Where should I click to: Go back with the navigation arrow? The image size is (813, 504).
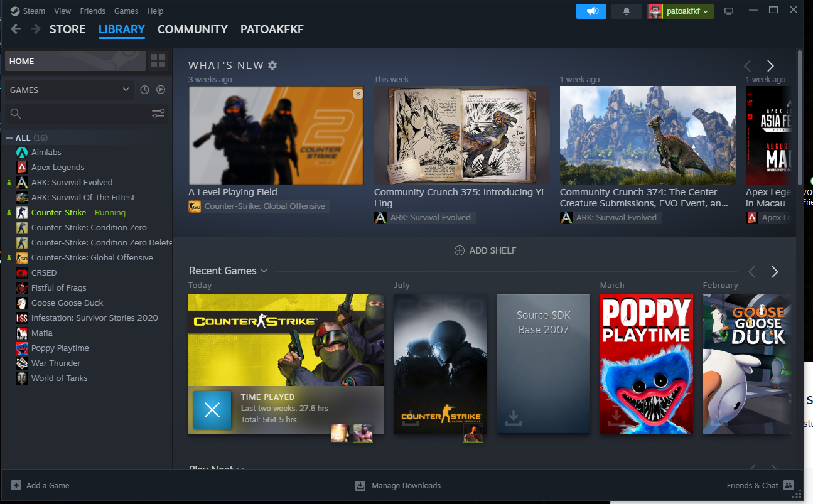pyautogui.click(x=16, y=29)
